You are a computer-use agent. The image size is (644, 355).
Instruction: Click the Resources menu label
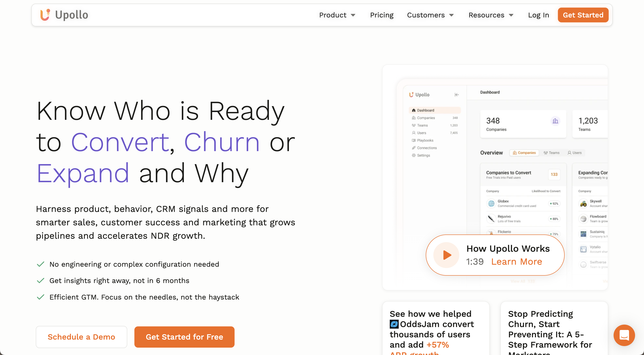tap(486, 15)
